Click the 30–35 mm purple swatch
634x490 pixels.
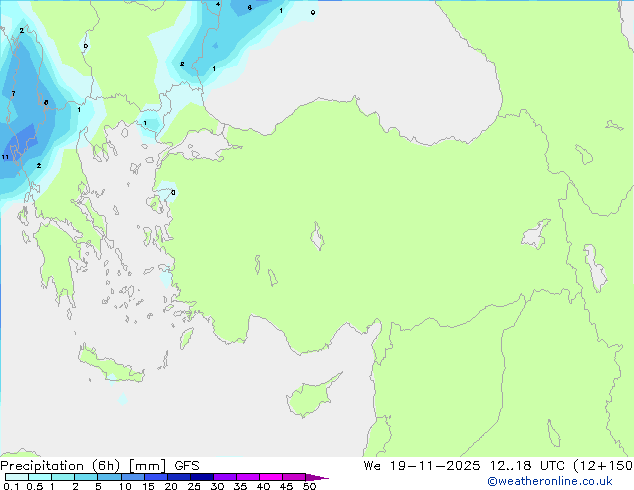[224, 477]
